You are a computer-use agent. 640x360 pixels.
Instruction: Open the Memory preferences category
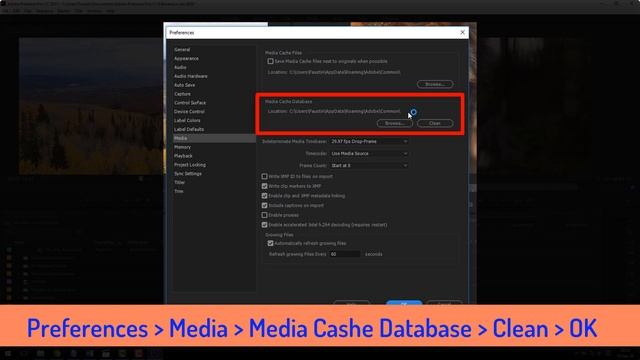[x=182, y=147]
